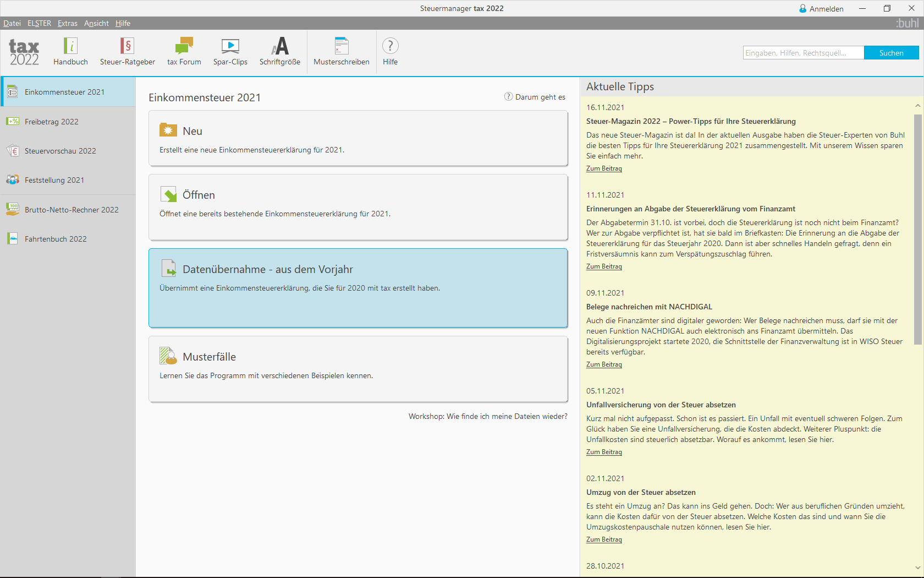924x578 pixels.
Task: Click the tips panel scrollbar thumb
Action: tap(917, 229)
